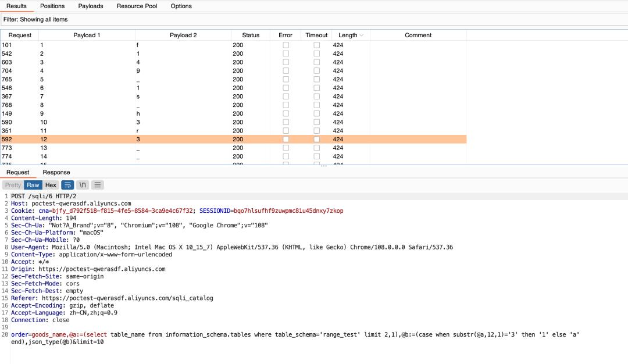Open the Resource Pool tab
This screenshot has height=364, width=628.
click(137, 6)
